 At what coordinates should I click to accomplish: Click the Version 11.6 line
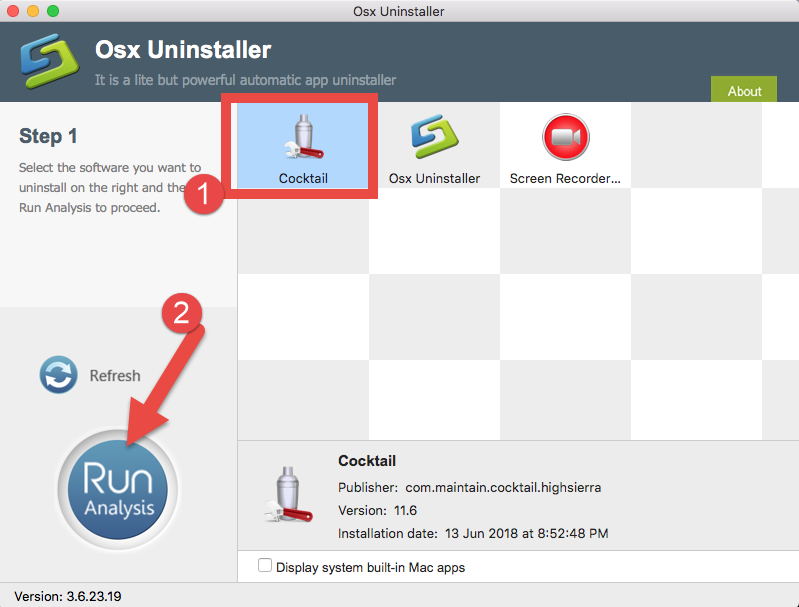(377, 510)
